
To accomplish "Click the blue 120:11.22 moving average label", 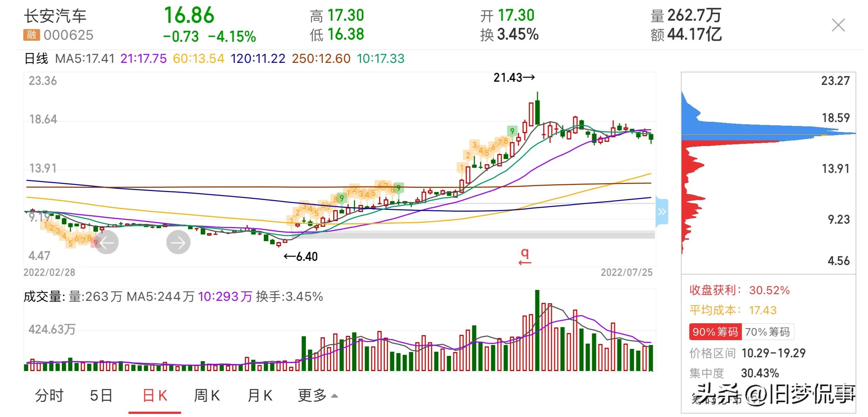I will [258, 59].
